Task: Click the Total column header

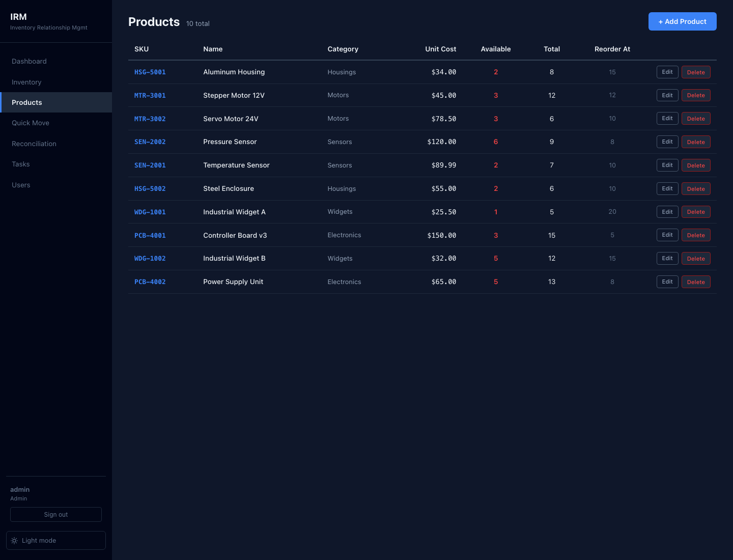Action: pyautogui.click(x=552, y=49)
